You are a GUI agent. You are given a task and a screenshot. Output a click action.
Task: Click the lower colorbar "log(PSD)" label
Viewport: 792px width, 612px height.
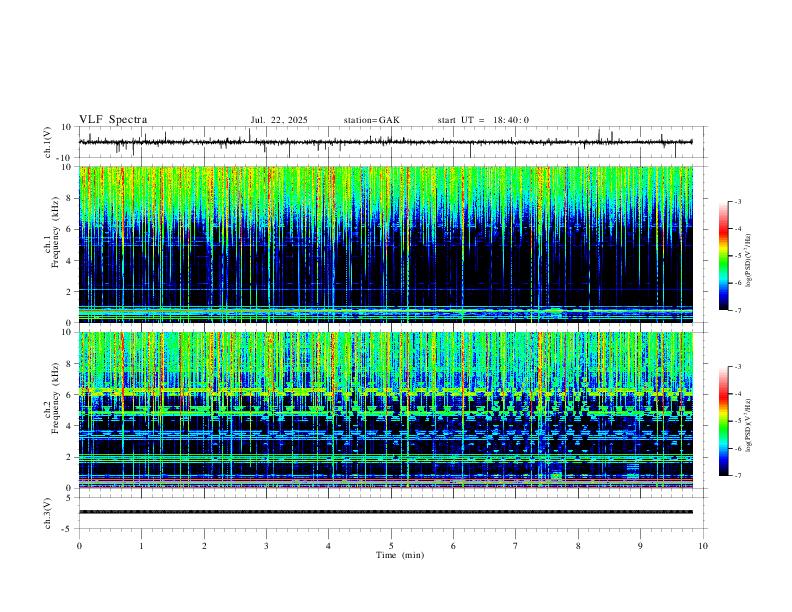749,426
